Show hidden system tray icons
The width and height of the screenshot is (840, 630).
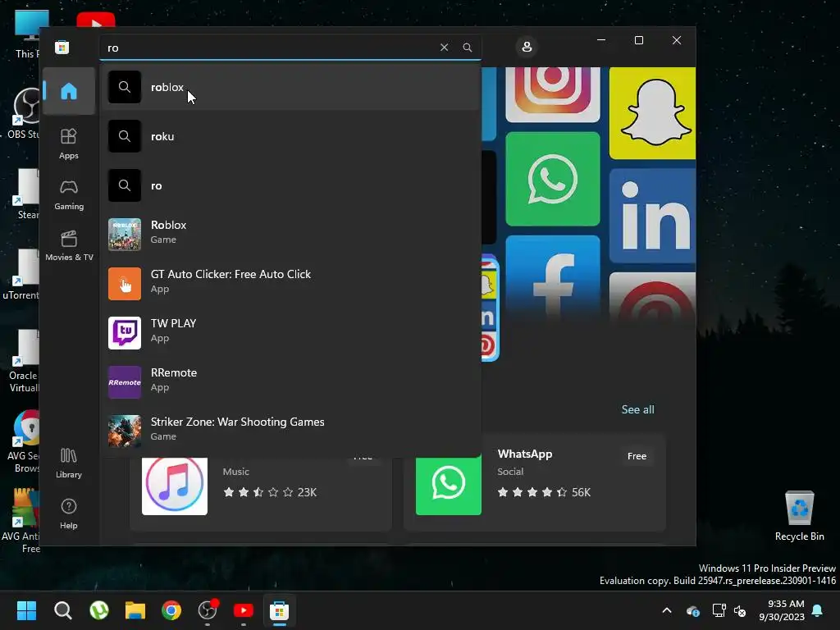click(667, 610)
